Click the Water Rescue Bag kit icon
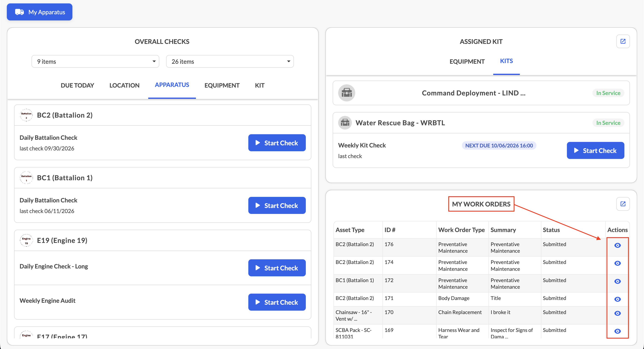Screen dimensions: 644x349 pyautogui.click(x=345, y=123)
